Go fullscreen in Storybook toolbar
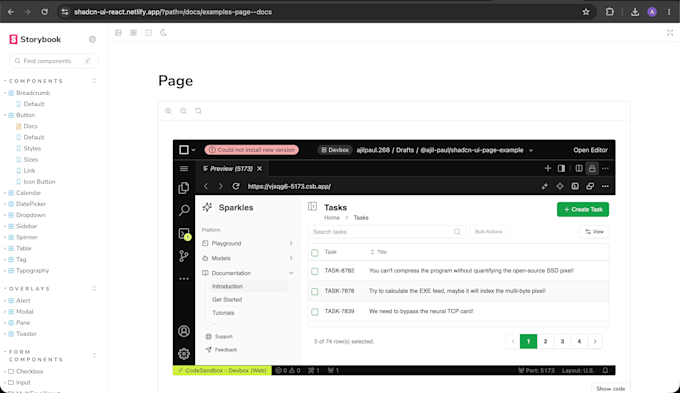This screenshot has width=680, height=393. coord(670,33)
